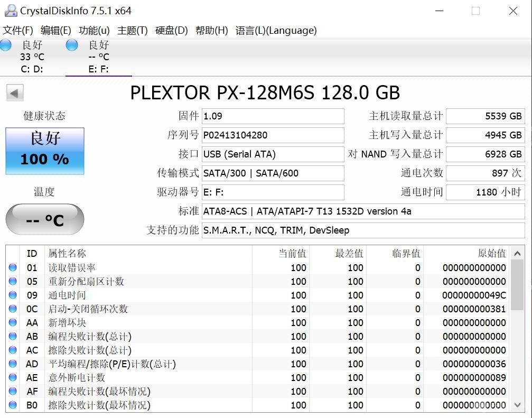
Task: Open the 硬盘(D) menu
Action: (x=172, y=31)
